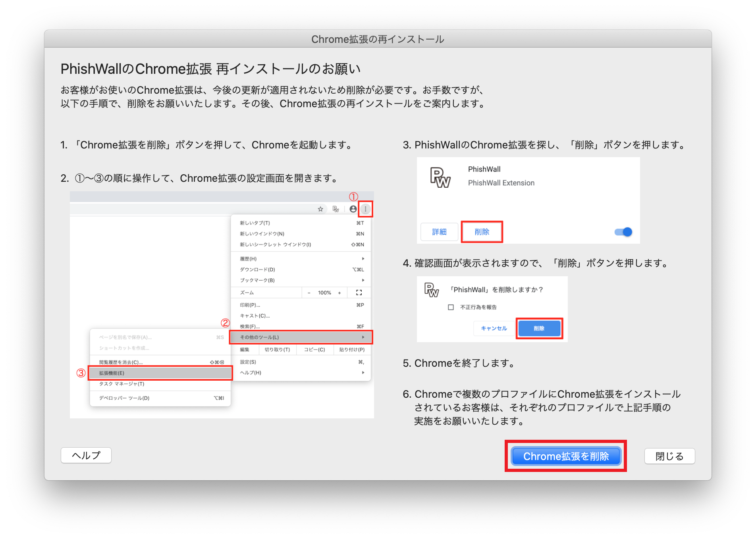The width and height of the screenshot is (756, 539).
Task: Expand the ヘルプ(H) submenu arrow in the menu
Action: point(363,373)
